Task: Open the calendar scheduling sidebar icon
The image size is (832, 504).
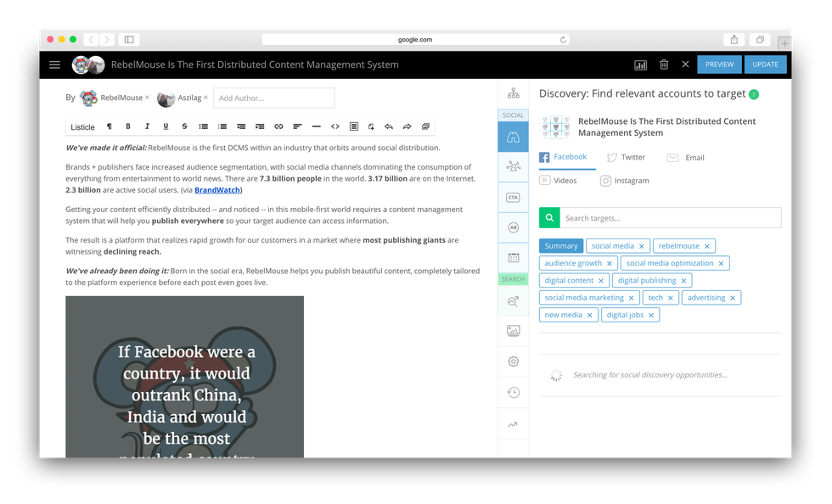Action: (513, 257)
